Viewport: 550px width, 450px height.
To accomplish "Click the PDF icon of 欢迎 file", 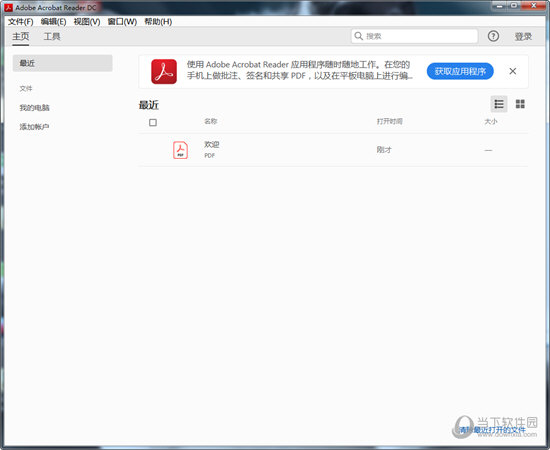I will (x=180, y=150).
